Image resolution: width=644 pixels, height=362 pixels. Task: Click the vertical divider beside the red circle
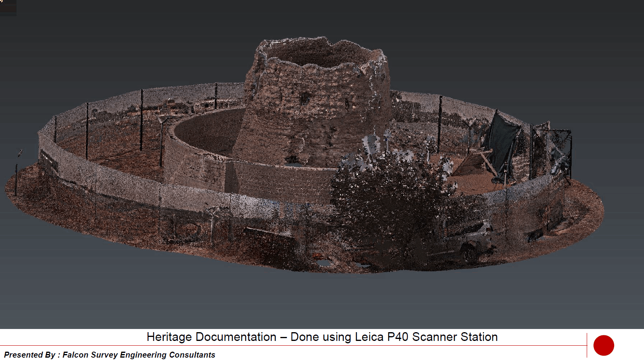click(x=587, y=344)
